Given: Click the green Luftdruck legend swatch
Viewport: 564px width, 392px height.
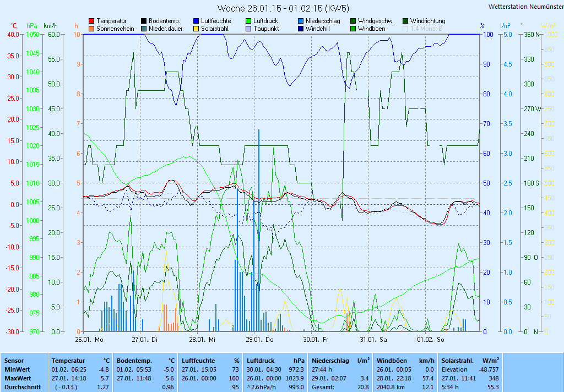Looking at the screenshot, I should pyautogui.click(x=248, y=21).
